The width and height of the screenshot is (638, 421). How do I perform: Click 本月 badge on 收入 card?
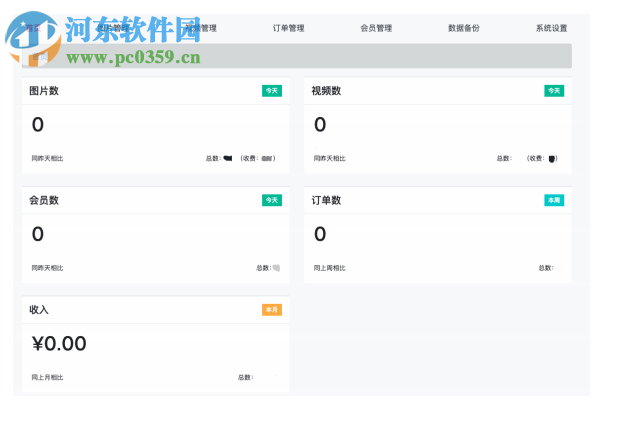[x=272, y=310]
